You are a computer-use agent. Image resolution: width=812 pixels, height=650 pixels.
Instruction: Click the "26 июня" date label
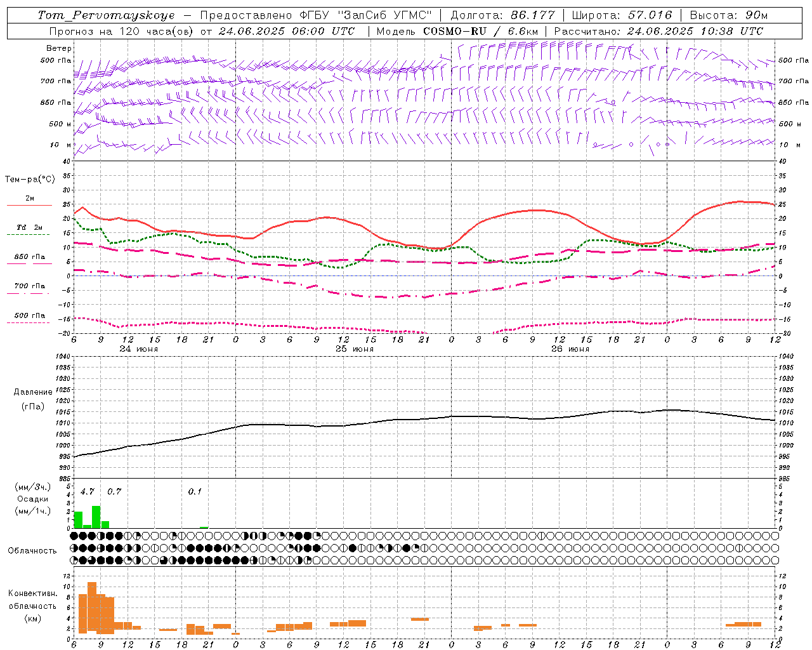[x=570, y=349]
